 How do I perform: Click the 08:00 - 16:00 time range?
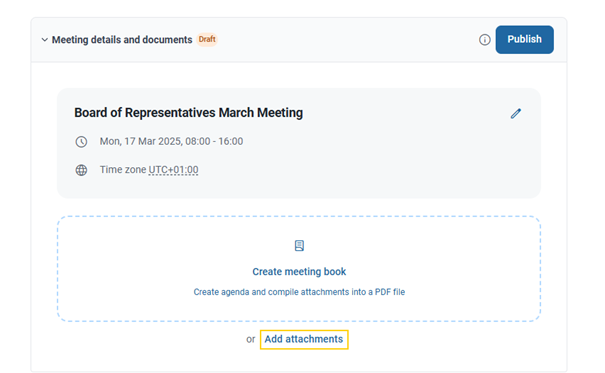[x=214, y=141]
